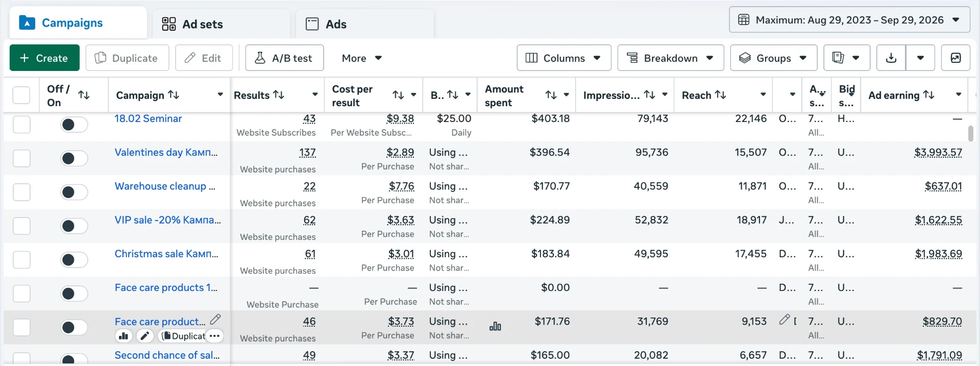
Task: Open the Breakdown dropdown
Action: [x=670, y=58]
